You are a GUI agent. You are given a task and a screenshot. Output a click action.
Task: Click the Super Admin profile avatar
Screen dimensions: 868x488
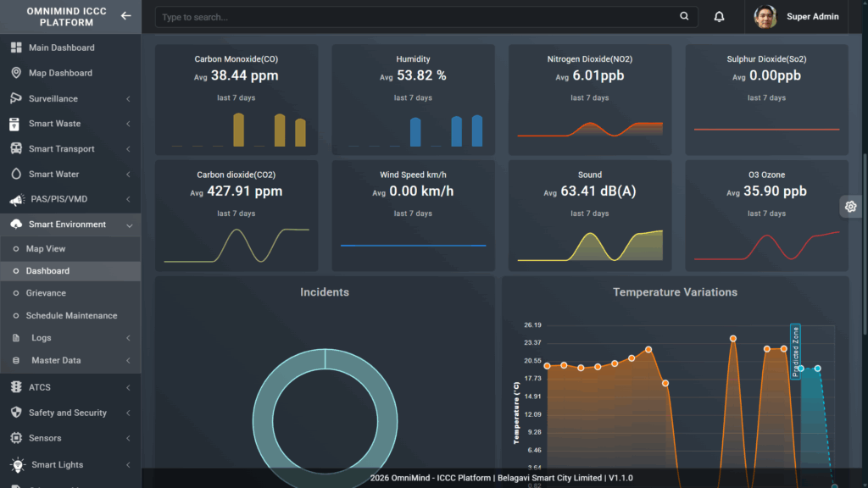click(x=765, y=17)
